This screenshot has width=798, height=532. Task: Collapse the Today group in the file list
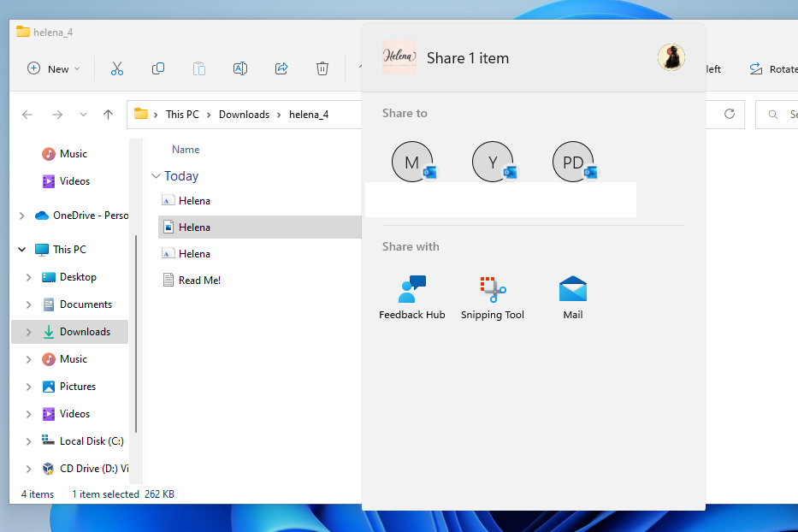click(x=157, y=176)
